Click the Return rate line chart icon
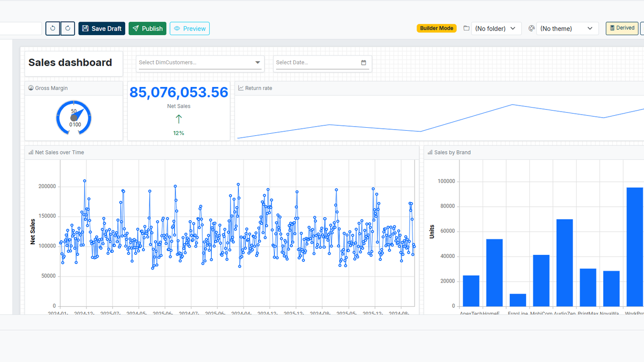Screen dimensions: 644x362 tap(241, 88)
